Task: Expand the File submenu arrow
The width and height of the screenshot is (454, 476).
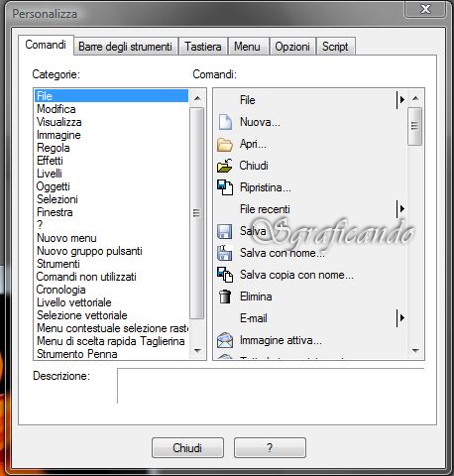Action: [401, 99]
